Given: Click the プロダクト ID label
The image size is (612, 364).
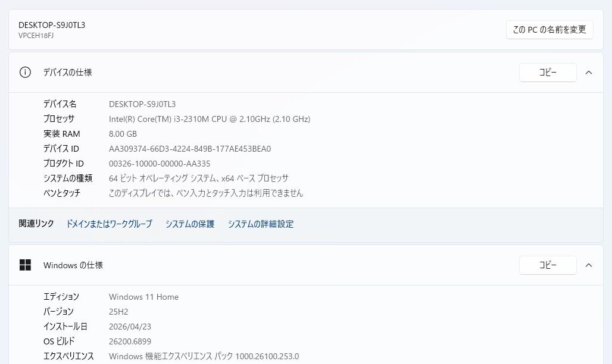Looking at the screenshot, I should pyautogui.click(x=63, y=164).
